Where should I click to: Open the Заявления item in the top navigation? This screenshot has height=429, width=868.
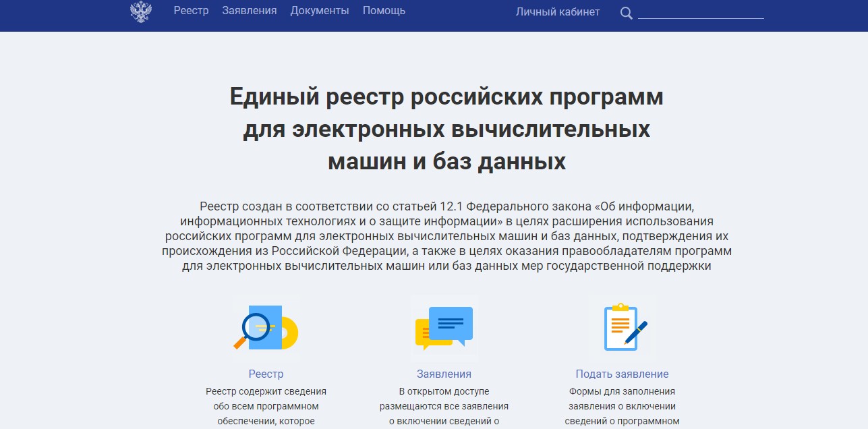(x=250, y=11)
